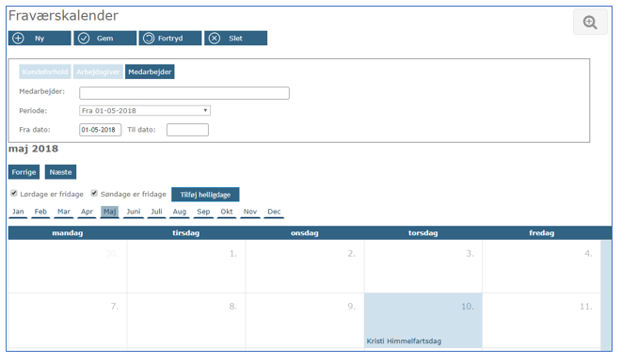Toggle Lørdage er fridage checkbox
This screenshot has width=621, height=364.
(14, 194)
